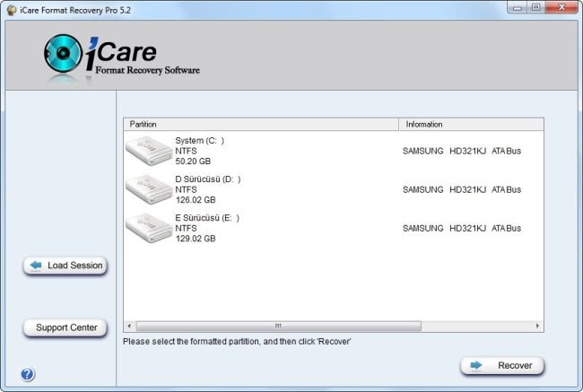This screenshot has width=583, height=392.
Task: Click the app icon in title bar
Action: click(12, 10)
